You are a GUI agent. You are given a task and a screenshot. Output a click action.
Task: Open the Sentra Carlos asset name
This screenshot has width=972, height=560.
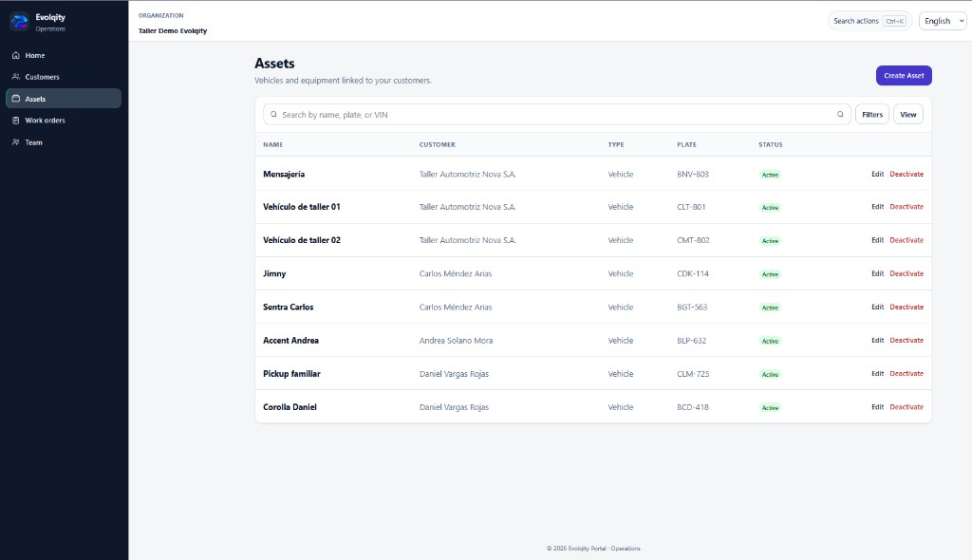point(289,307)
